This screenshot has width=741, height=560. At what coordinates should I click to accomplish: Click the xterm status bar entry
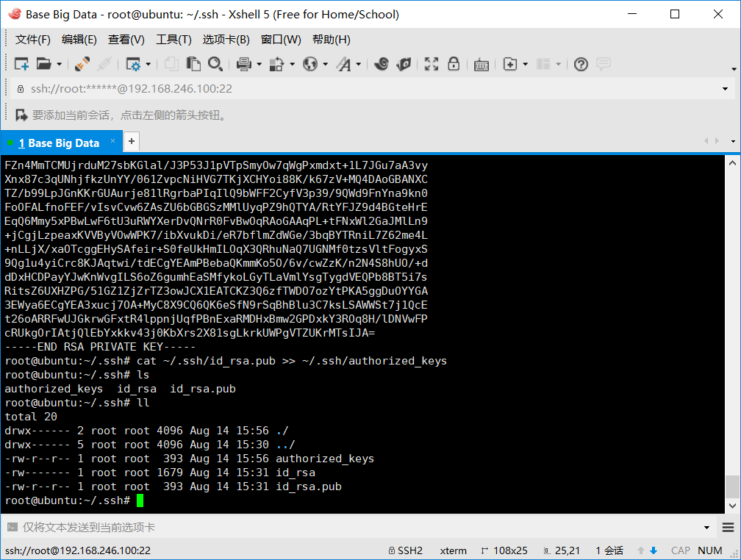453,550
